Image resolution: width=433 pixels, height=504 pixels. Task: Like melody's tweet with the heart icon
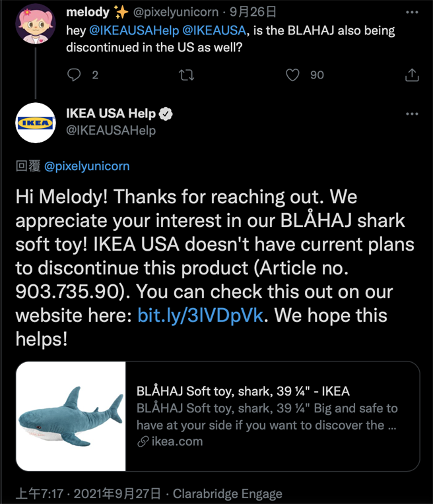(292, 75)
